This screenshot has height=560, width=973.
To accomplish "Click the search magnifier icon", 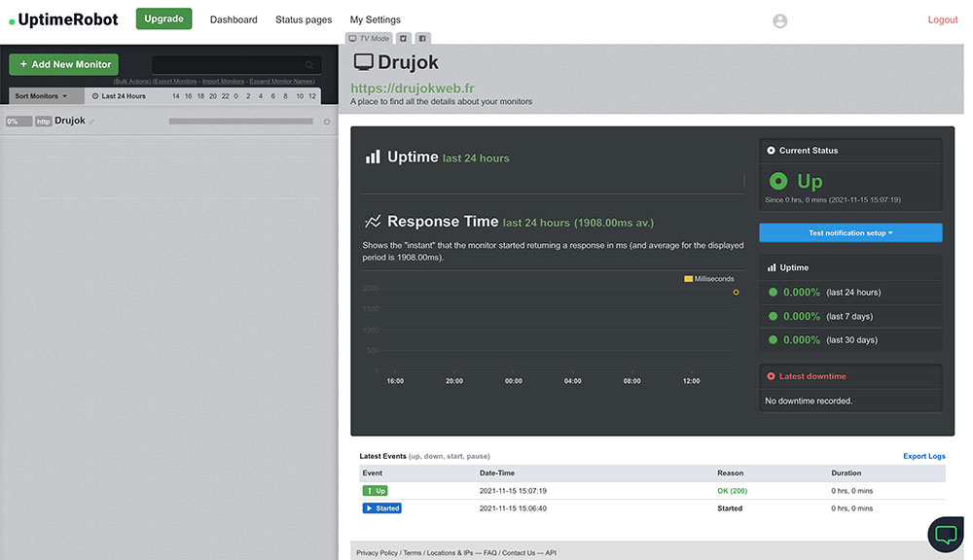I will coord(309,65).
